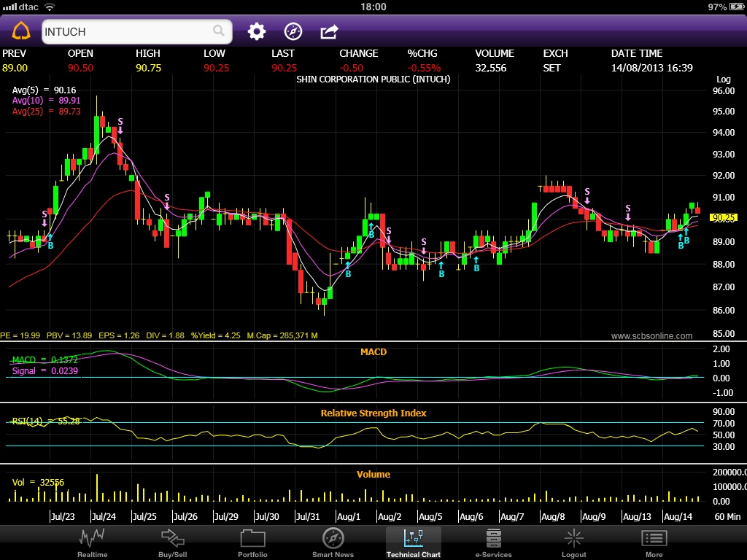Image resolution: width=747 pixels, height=560 pixels.
Task: Open the Realtime tab
Action: point(93,543)
